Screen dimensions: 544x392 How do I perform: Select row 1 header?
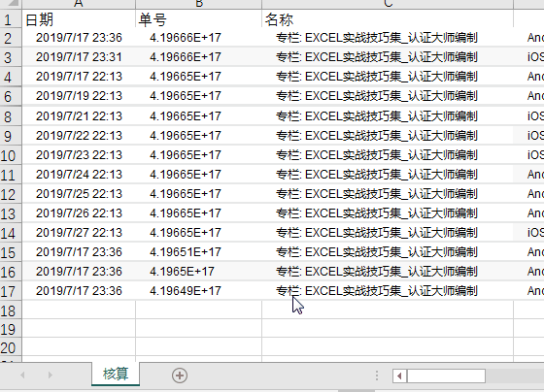click(x=11, y=18)
